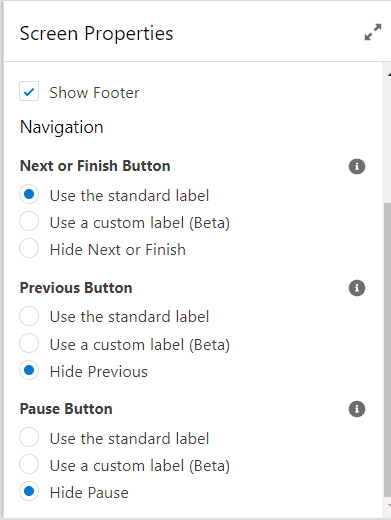Click the scrollbar down arrow
391x520 pixels.
click(388, 505)
